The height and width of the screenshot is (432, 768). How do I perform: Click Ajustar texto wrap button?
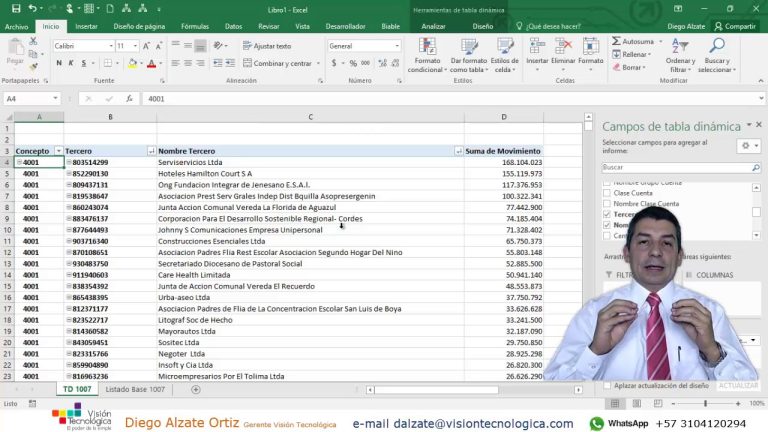click(x=266, y=46)
